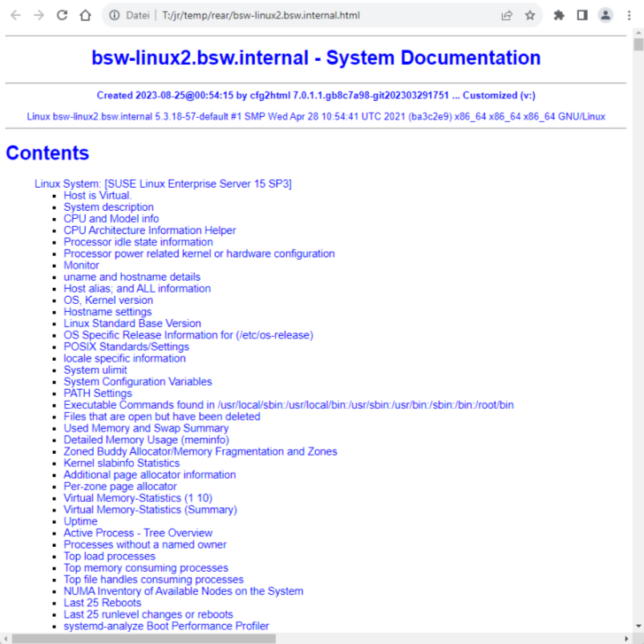The height and width of the screenshot is (644, 644).
Task: Open Top file handles consuming processes link
Action: 154,580
